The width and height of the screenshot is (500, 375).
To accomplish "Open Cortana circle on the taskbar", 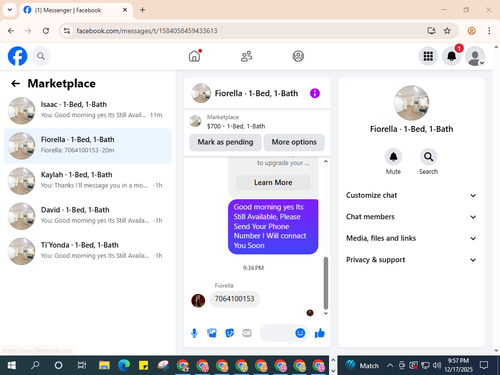I will pos(58,366).
